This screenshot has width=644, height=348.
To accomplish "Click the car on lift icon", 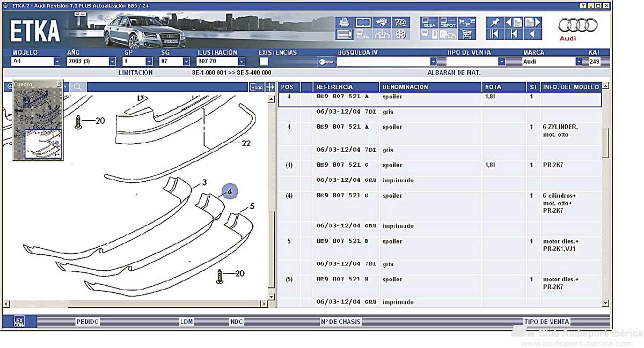I will point(382,35).
